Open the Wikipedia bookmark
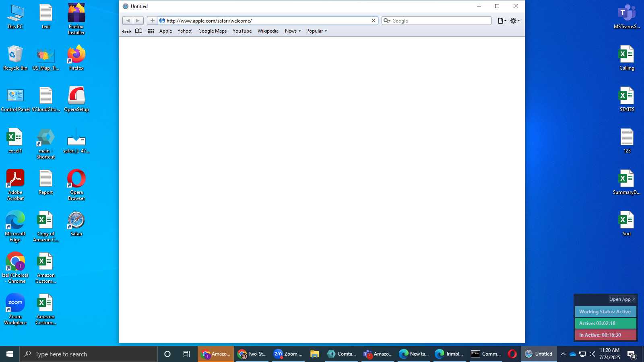The height and width of the screenshot is (362, 644). pos(268,31)
